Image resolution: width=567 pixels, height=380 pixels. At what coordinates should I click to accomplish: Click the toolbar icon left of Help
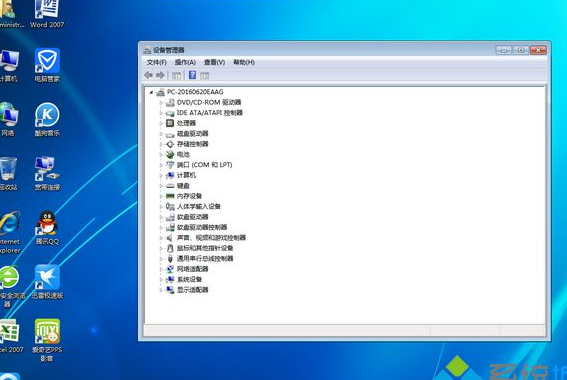click(176, 76)
